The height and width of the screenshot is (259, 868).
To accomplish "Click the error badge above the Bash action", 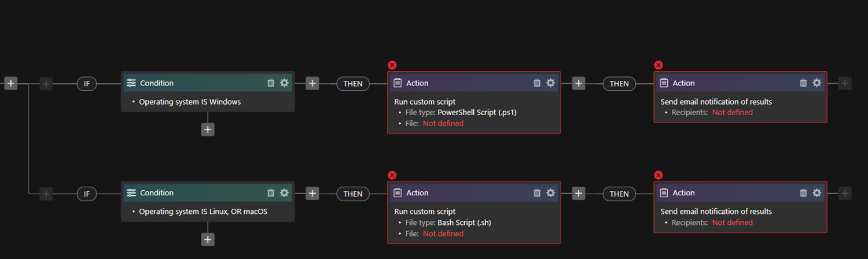I will point(392,175).
